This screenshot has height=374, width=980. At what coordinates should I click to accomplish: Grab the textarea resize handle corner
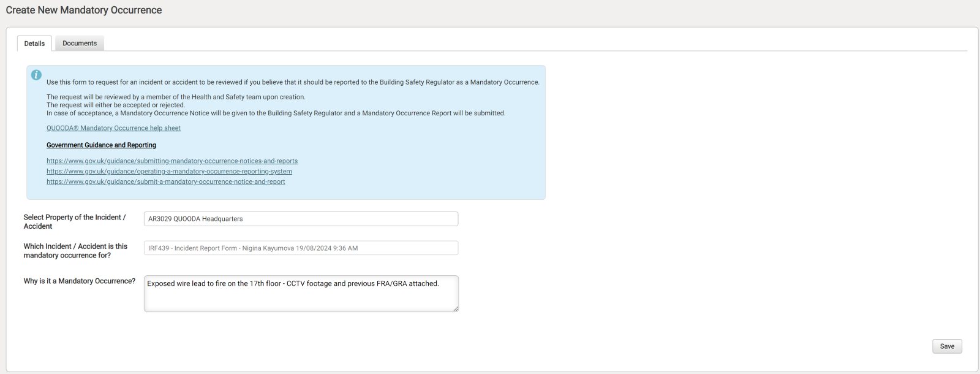[x=456, y=309]
